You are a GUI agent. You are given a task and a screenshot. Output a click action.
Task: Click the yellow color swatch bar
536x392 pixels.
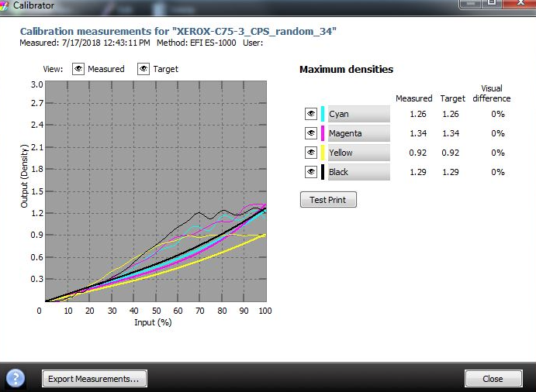[323, 153]
